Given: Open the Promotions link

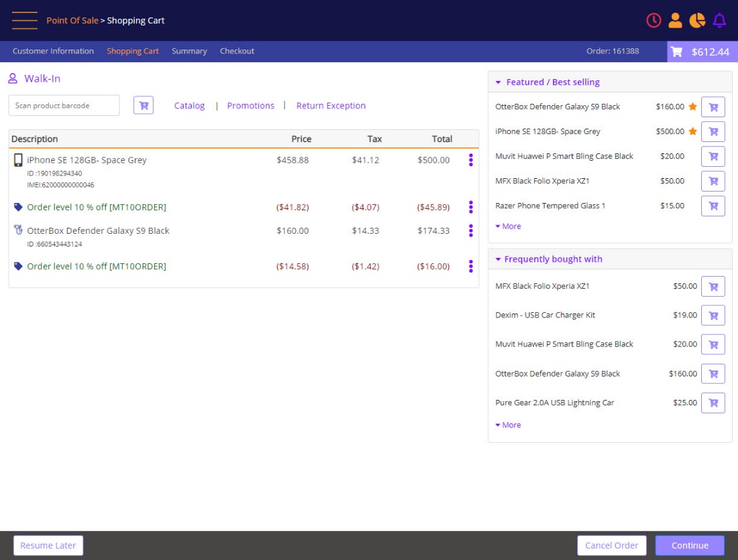Looking at the screenshot, I should coord(251,106).
